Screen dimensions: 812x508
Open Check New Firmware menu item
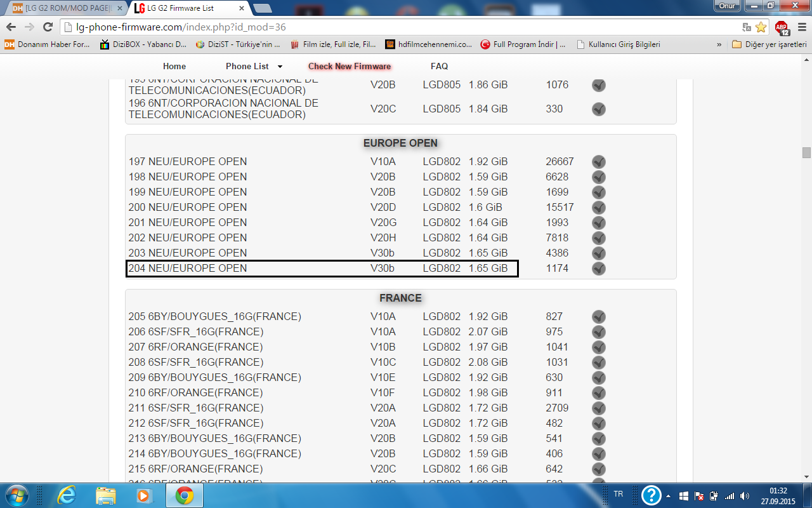pyautogui.click(x=350, y=66)
